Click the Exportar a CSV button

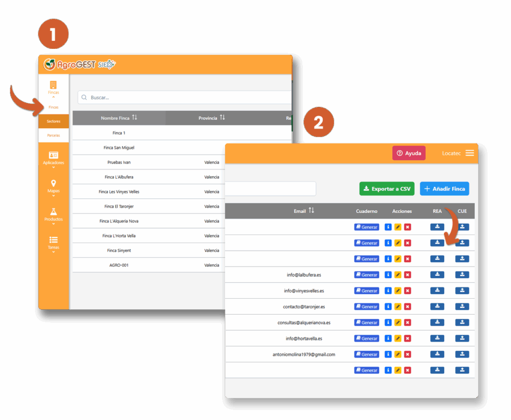coord(387,189)
